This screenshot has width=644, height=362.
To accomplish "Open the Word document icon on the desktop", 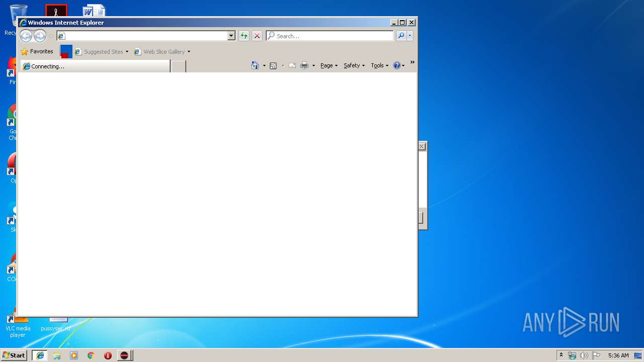I will 94,10.
